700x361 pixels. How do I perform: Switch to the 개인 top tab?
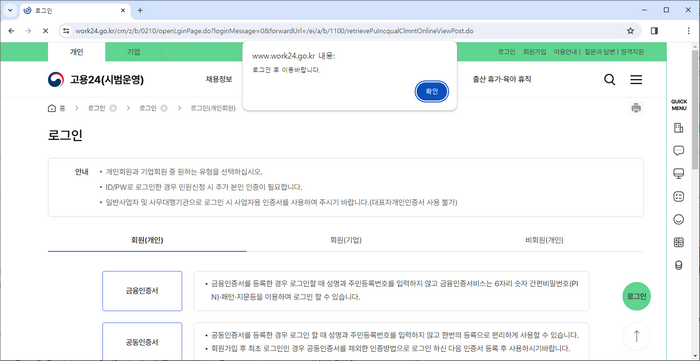coord(76,52)
